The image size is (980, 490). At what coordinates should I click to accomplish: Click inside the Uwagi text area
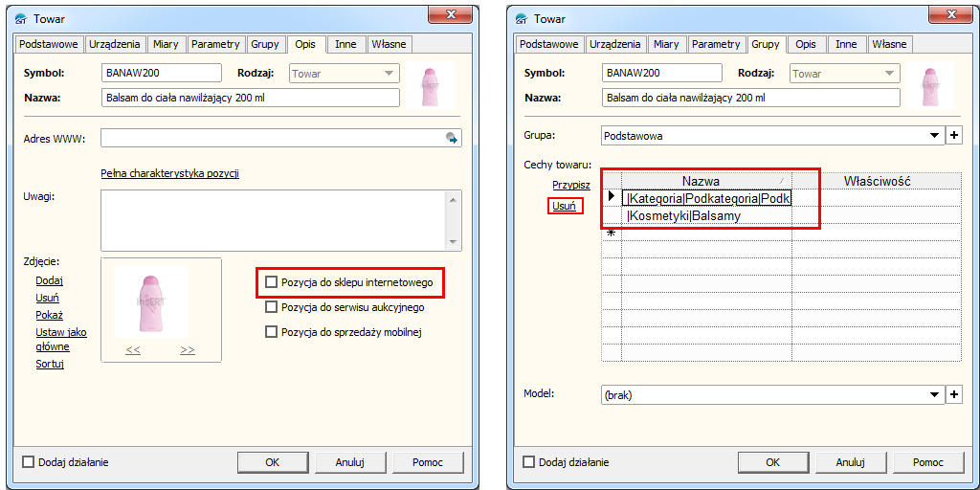click(273, 219)
